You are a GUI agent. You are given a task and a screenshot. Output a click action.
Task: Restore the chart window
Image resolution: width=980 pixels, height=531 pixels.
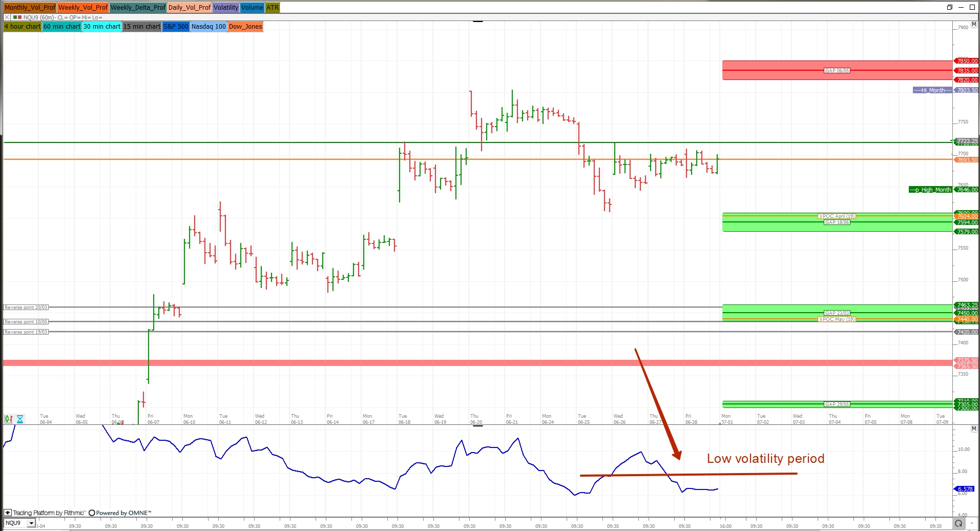pos(949,7)
